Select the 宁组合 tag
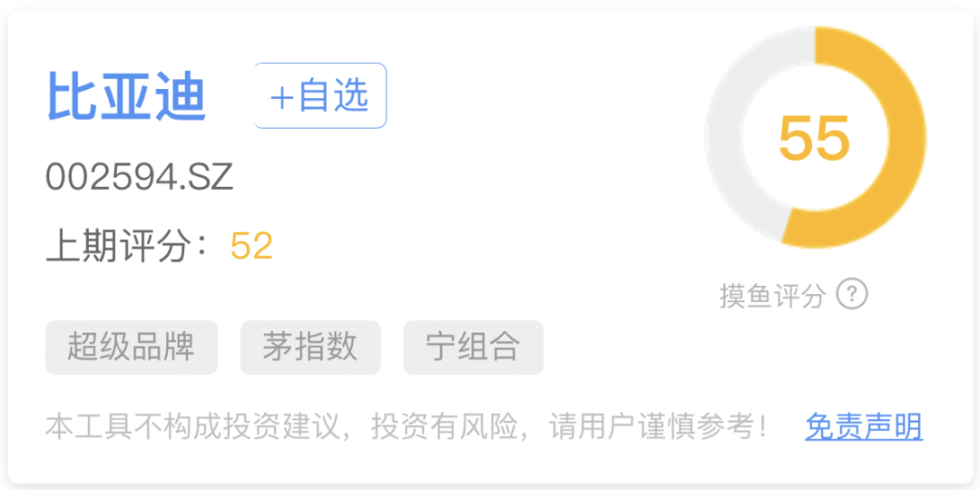 click(473, 348)
